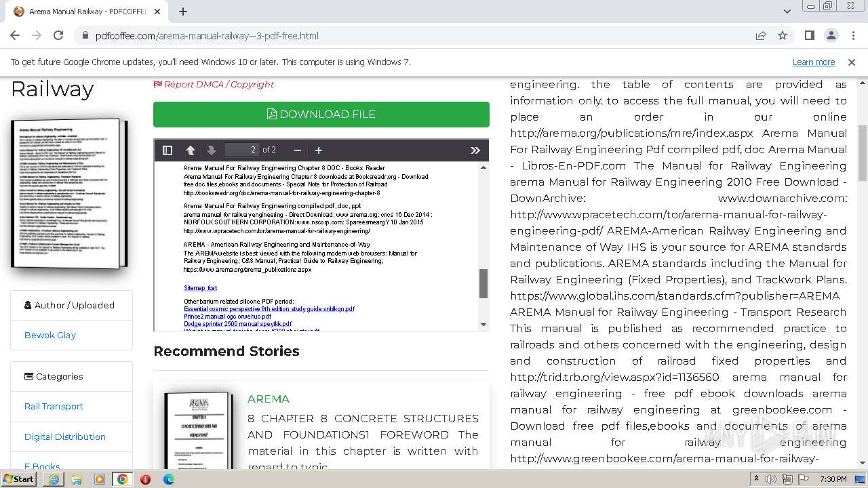
Task: Expand the tab search chevron
Action: tap(787, 12)
